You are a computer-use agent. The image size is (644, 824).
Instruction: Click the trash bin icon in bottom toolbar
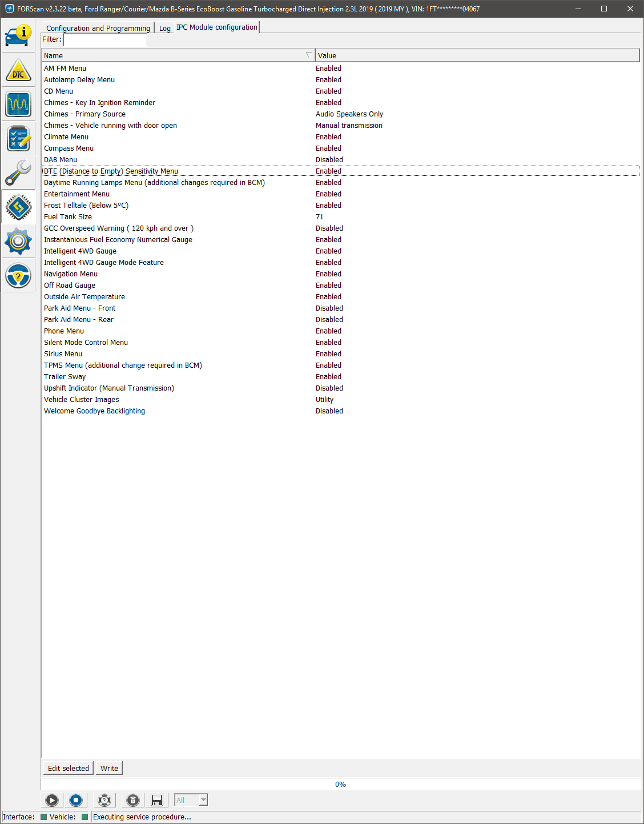pos(132,800)
